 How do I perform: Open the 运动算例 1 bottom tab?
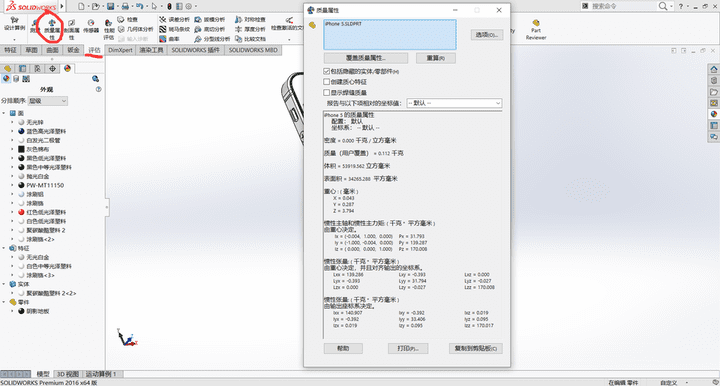(x=101, y=374)
